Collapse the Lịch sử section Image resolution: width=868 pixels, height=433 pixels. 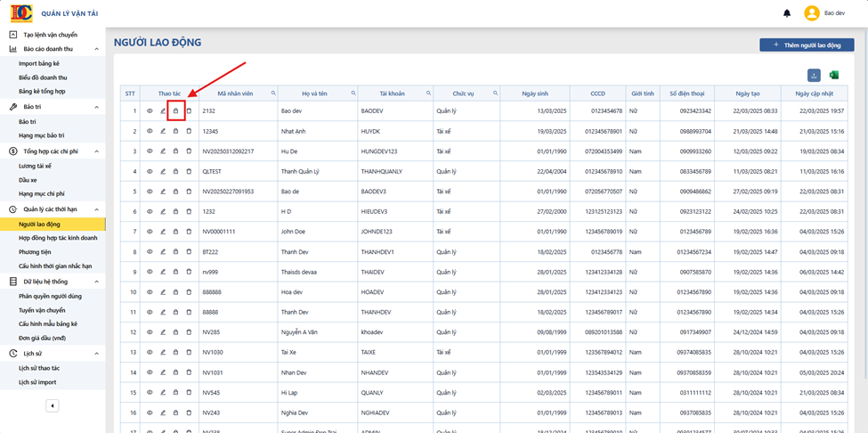(x=97, y=354)
